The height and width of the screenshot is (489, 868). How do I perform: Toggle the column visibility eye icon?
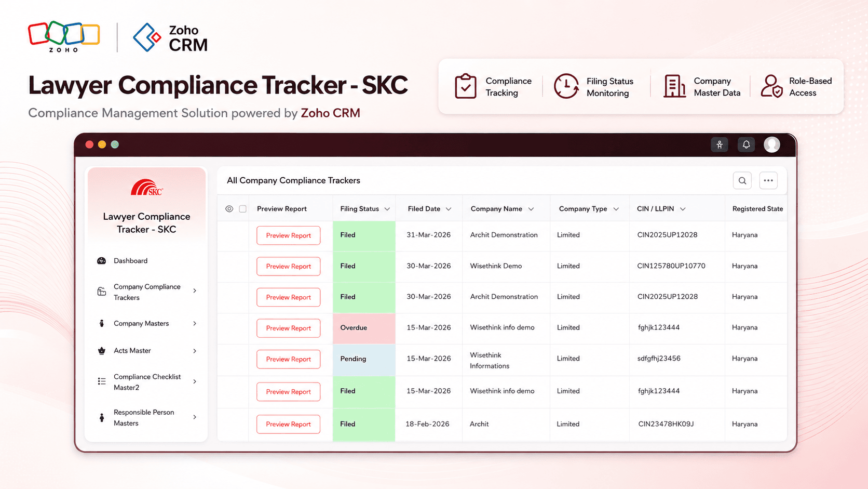(229, 209)
